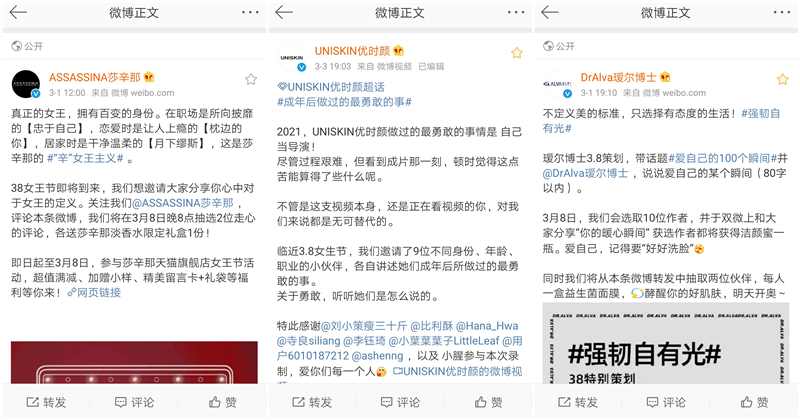Viewport: 800px width, 420px height.
Task: Open the more options dots above the ASSASSINA post
Action: tap(250, 12)
